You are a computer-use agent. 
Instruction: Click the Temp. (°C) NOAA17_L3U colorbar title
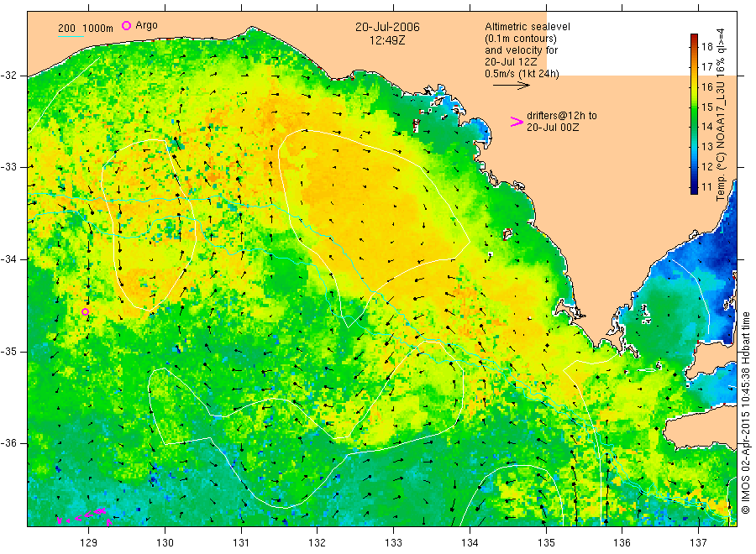721,115
